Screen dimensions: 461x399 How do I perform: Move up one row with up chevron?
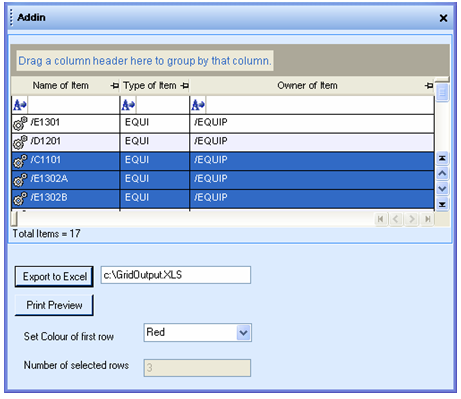pyautogui.click(x=442, y=173)
